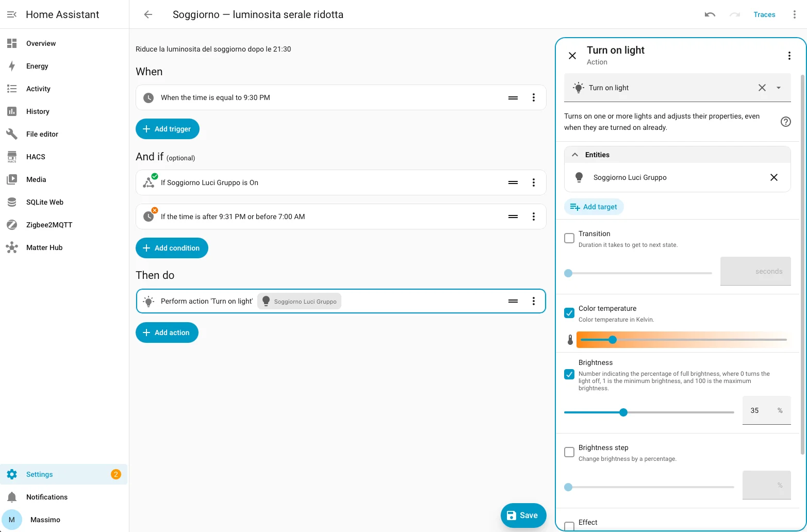807x532 pixels.
Task: Click the Transition duration slider
Action: (638, 273)
